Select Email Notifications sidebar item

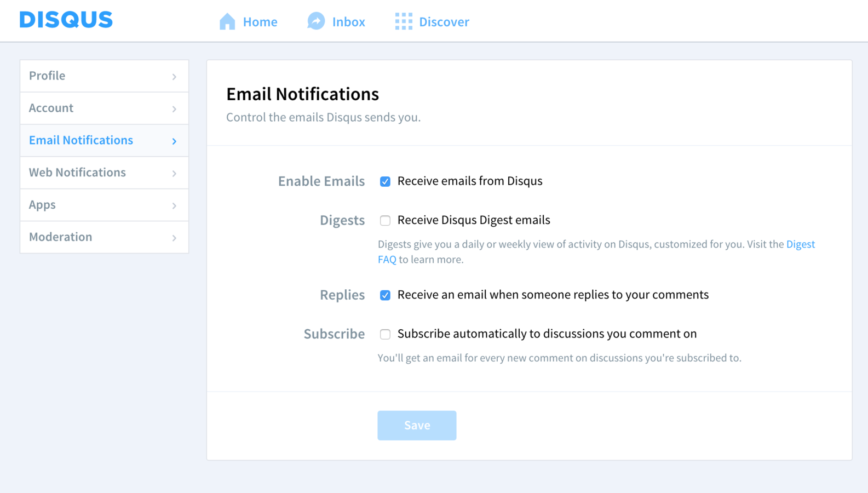pyautogui.click(x=104, y=141)
